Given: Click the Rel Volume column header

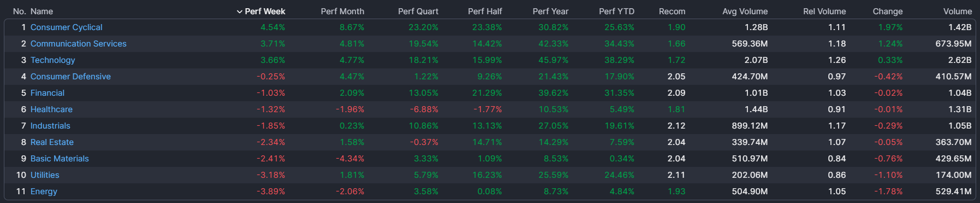Looking at the screenshot, I should [x=824, y=11].
